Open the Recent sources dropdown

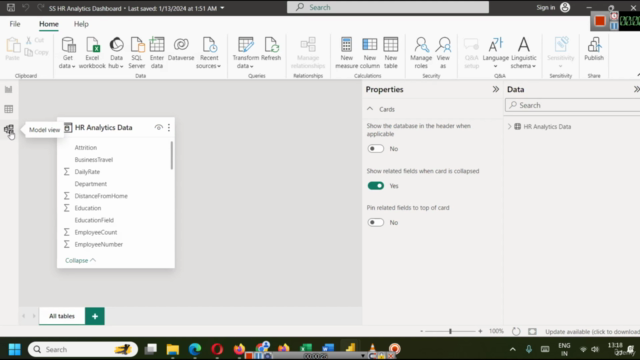point(209,53)
